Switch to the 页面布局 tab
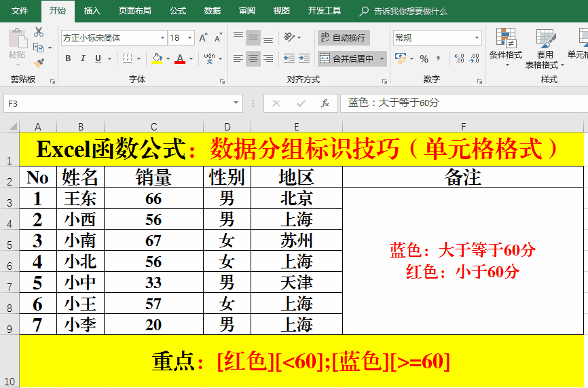This screenshot has height=388, width=588. pos(134,11)
